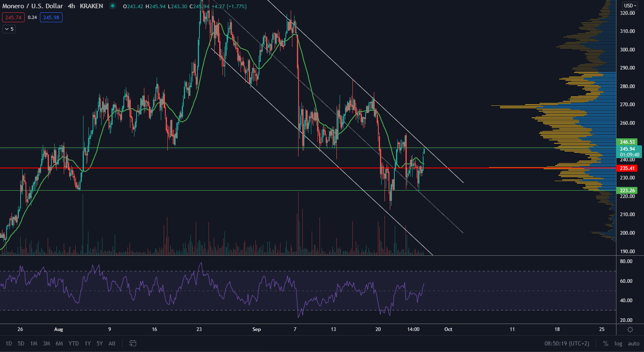This screenshot has width=644, height=352.
Task: Click the current price label 245.94
Action: (627, 149)
